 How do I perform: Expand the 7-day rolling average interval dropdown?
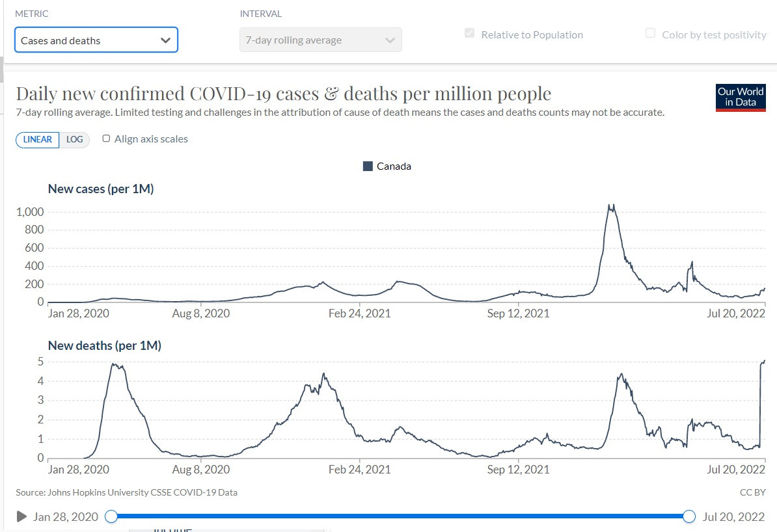[x=320, y=40]
